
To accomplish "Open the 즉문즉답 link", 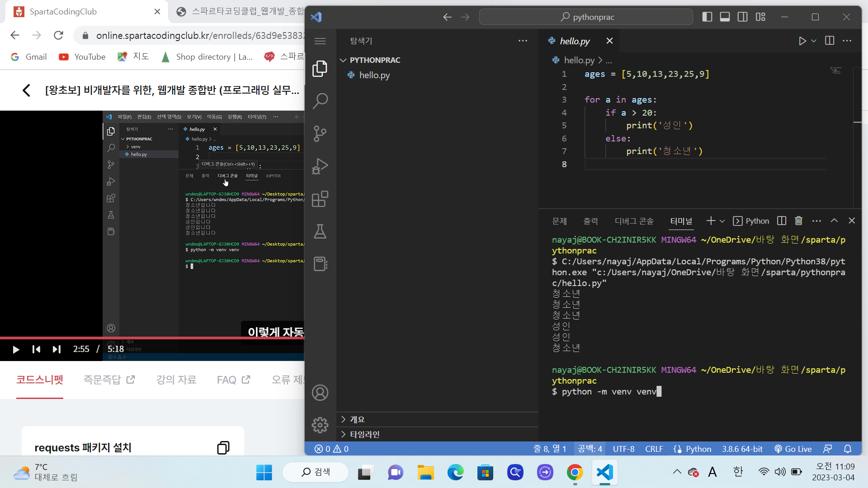I will (109, 380).
